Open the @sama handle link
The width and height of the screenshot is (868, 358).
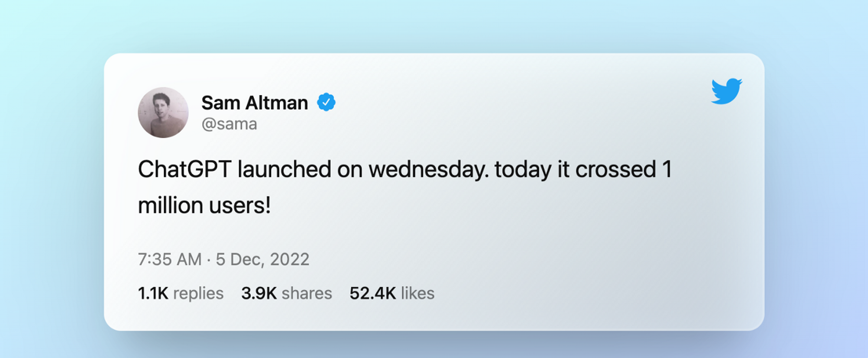click(x=229, y=124)
